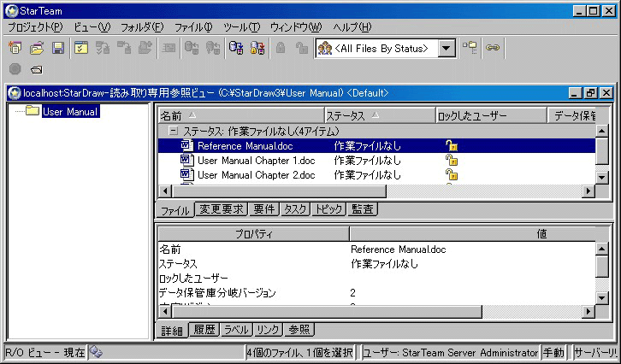621x364 pixels.
Task: Click the Check Out database arrow icon
Action: pyautogui.click(x=236, y=48)
